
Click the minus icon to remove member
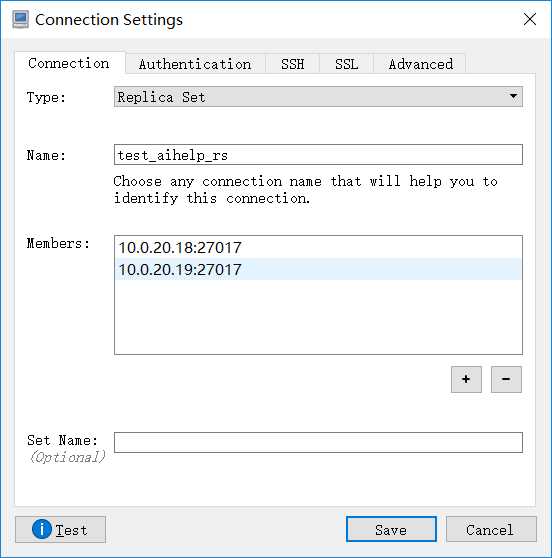506,379
